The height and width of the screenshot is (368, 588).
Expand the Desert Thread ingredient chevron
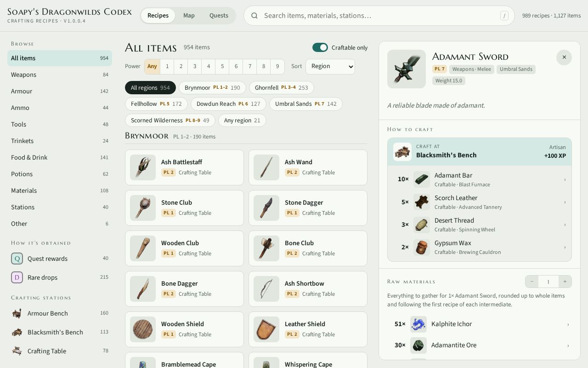pyautogui.click(x=565, y=224)
